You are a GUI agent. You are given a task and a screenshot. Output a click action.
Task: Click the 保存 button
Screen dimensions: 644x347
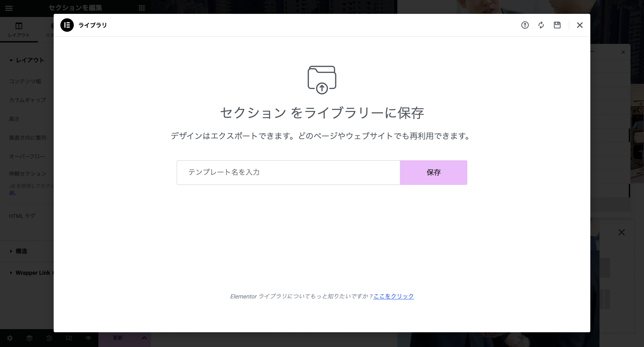coord(434,173)
